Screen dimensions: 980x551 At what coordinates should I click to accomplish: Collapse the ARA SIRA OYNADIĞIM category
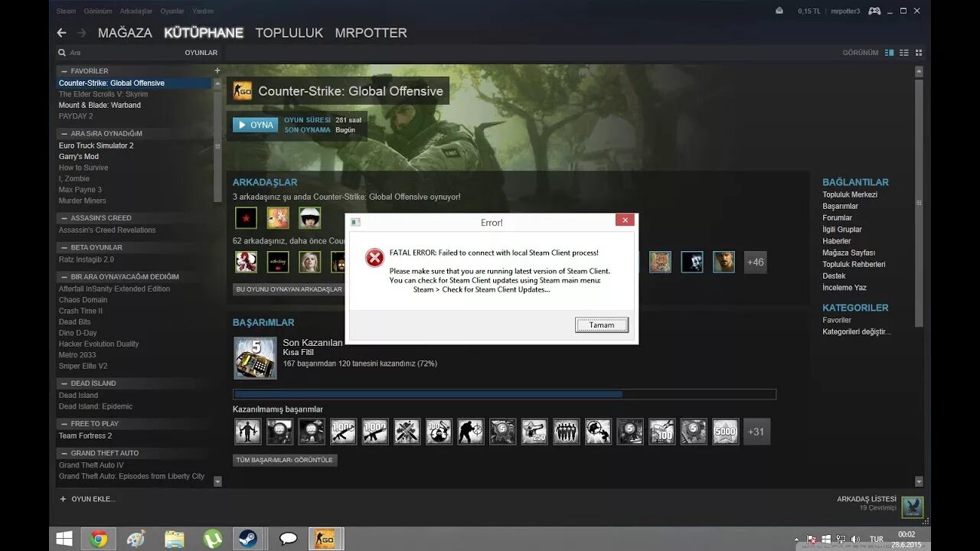click(64, 133)
